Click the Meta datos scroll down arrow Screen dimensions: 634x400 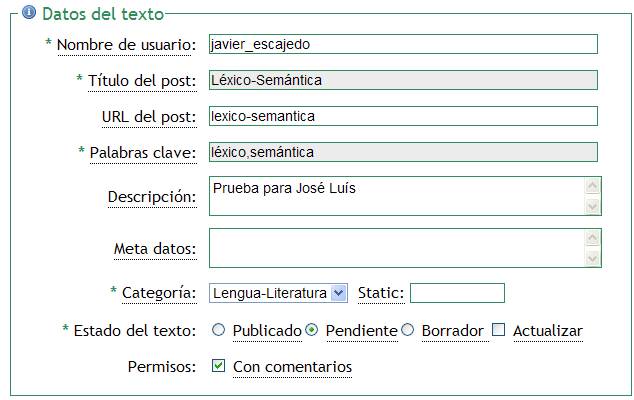coord(592,258)
